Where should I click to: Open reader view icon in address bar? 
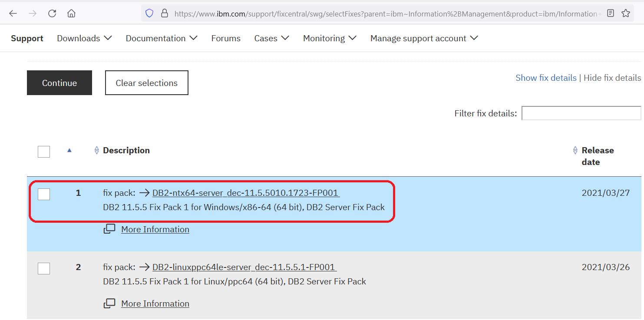[611, 13]
